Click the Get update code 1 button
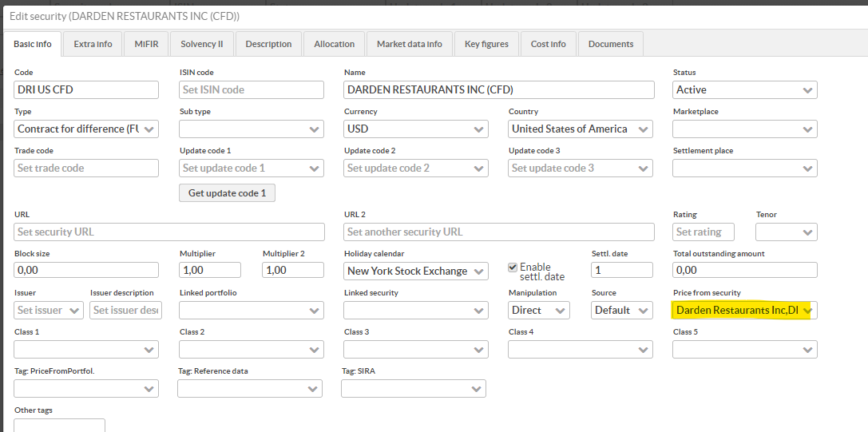 pos(227,192)
